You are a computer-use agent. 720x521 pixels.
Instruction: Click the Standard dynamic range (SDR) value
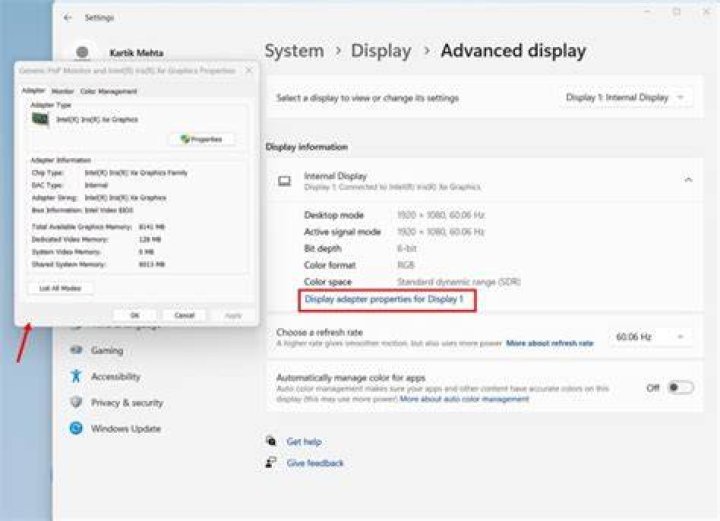(x=459, y=282)
